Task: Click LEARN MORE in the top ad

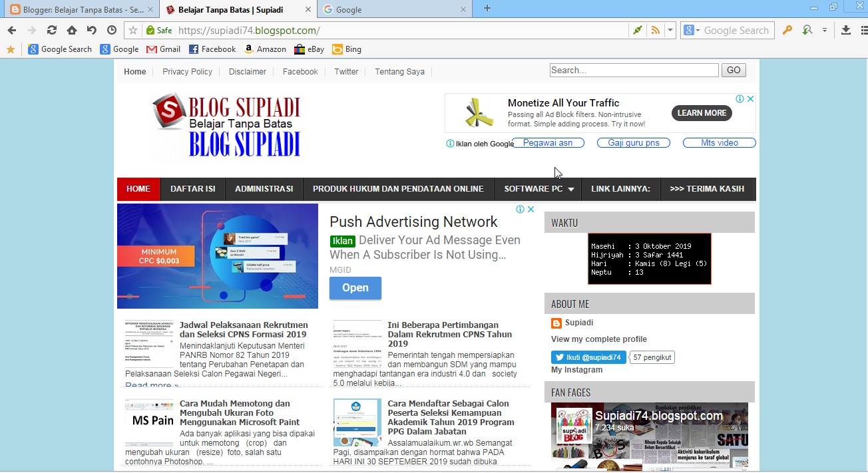Action: [x=702, y=113]
